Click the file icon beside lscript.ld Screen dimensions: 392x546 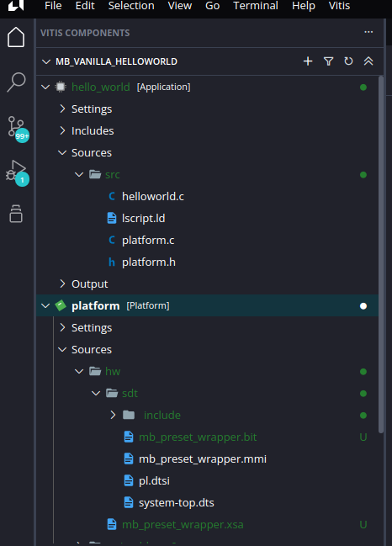(112, 219)
